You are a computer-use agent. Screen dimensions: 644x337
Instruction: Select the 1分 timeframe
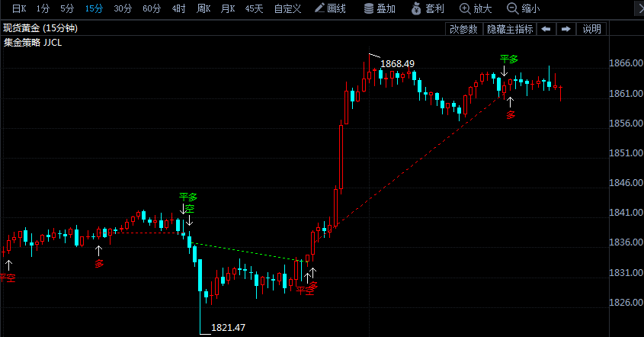pos(43,8)
